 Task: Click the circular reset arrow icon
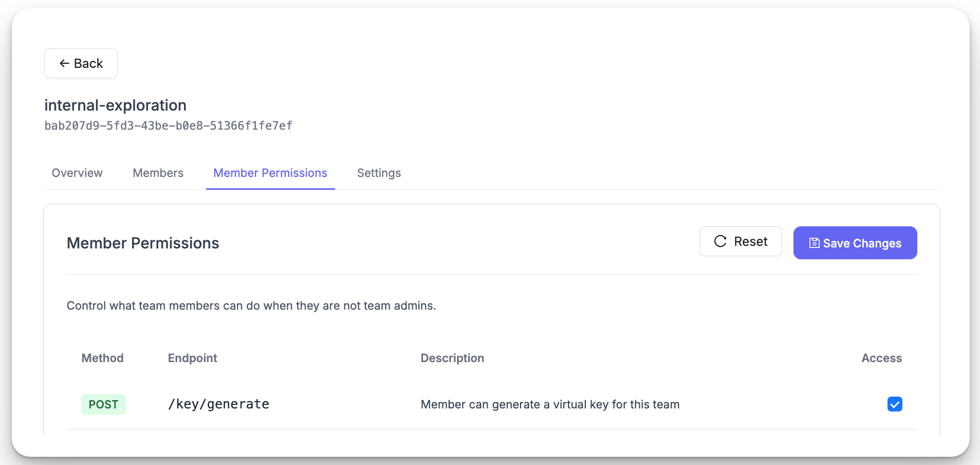[x=720, y=241]
